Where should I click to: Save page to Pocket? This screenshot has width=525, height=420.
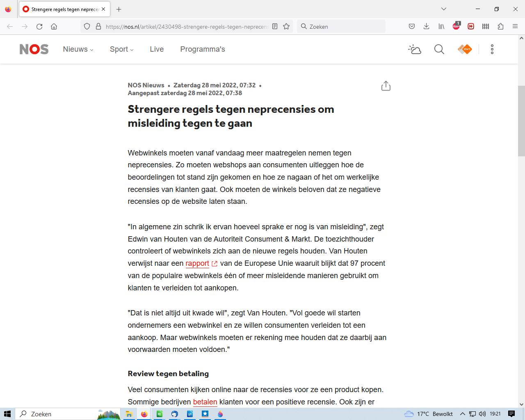(x=412, y=26)
